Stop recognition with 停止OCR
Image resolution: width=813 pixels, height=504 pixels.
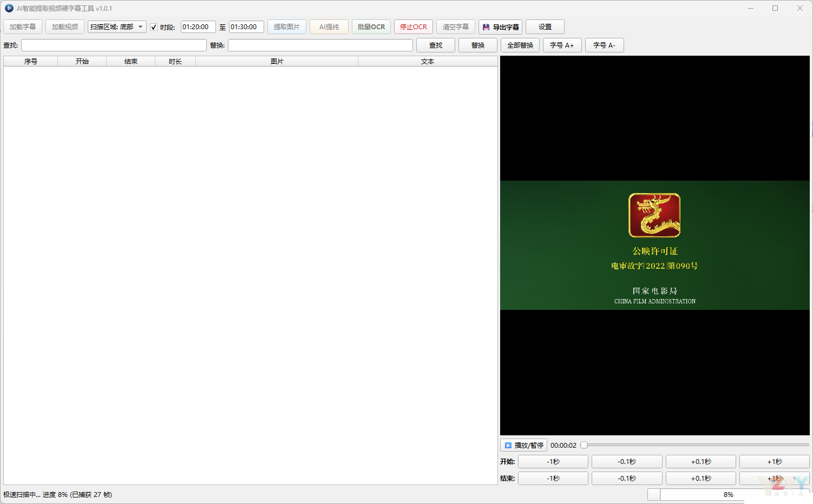coord(414,27)
